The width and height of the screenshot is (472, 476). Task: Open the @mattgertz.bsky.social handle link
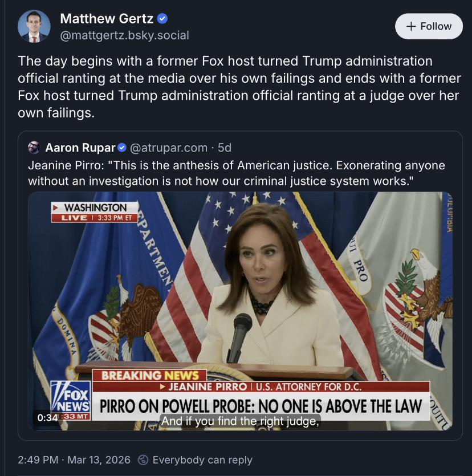tap(124, 35)
